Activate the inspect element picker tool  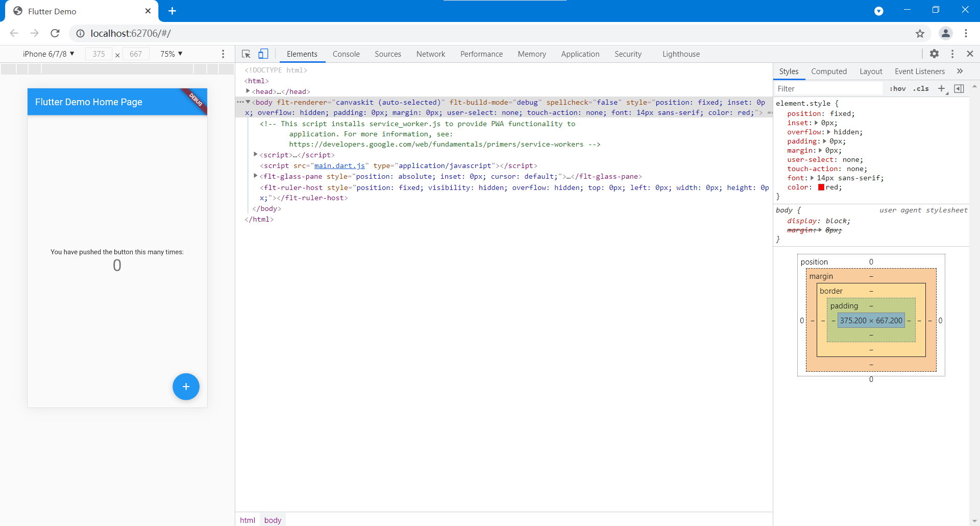pos(246,54)
